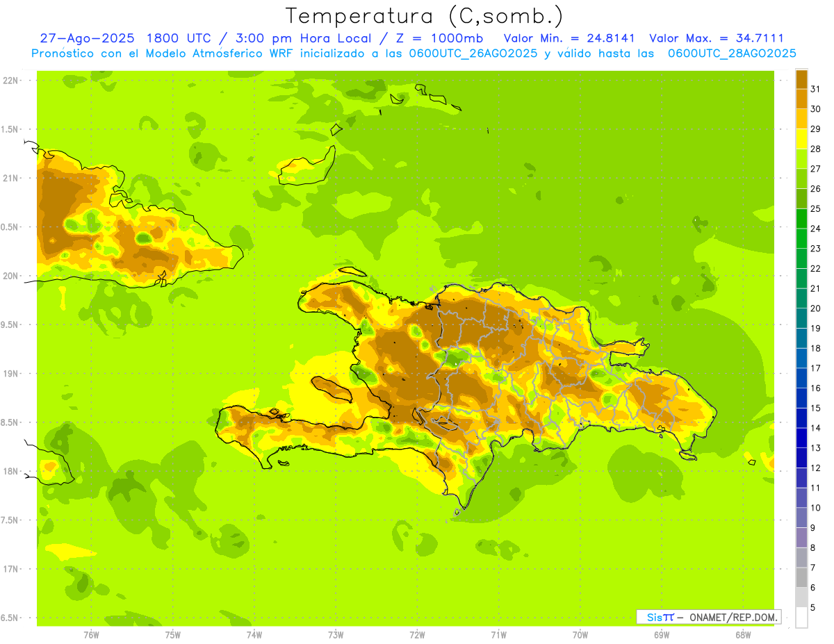
Task: Click the color bar segment between 26 and 27
Action: pos(801,179)
